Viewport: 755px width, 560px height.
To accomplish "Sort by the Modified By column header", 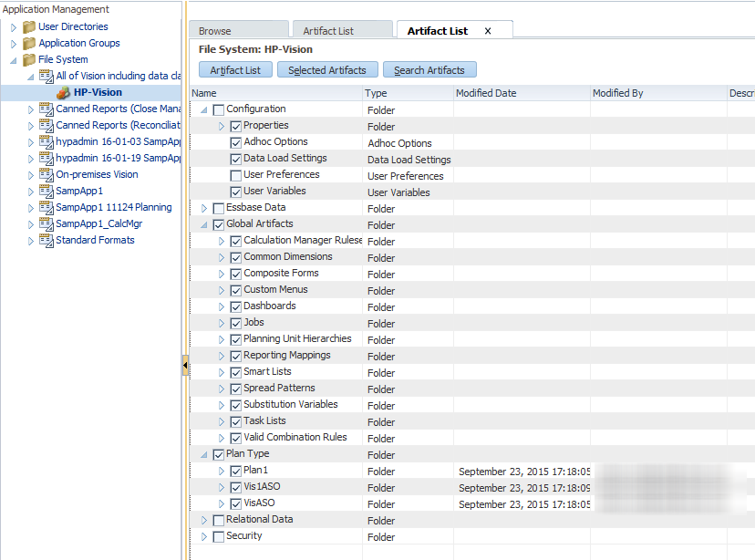I will point(658,93).
